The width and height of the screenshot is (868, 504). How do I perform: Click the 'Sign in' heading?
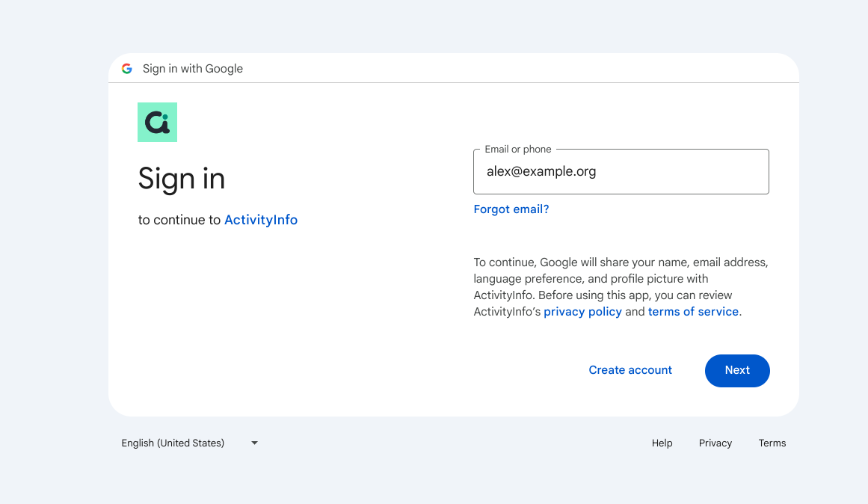tap(182, 178)
